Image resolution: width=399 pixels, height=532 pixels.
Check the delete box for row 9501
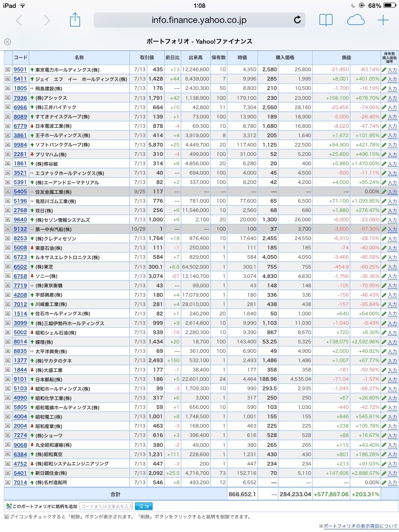pos(7,70)
